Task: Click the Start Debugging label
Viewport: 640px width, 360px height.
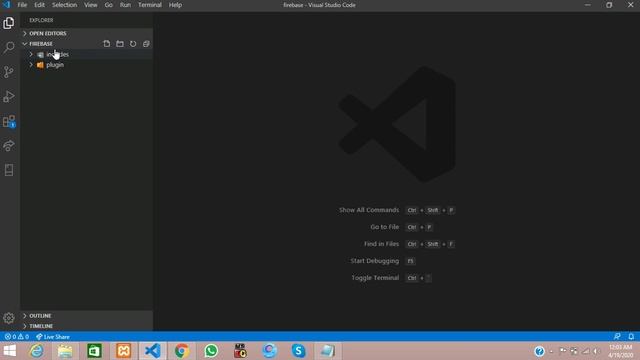Action: point(375,261)
